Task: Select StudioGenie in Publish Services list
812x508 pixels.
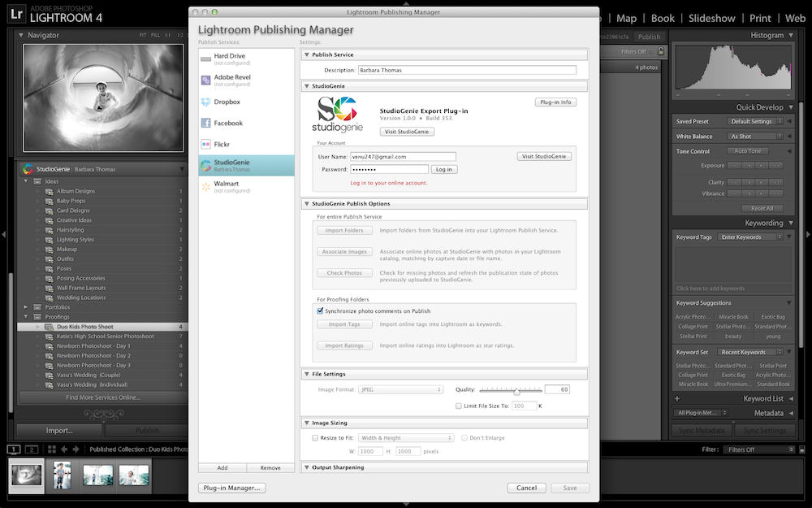Action: click(x=247, y=165)
